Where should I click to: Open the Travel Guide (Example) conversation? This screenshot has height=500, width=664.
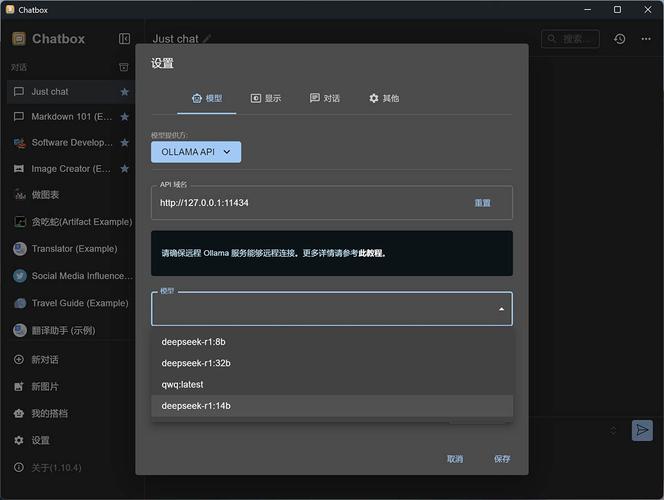70,303
